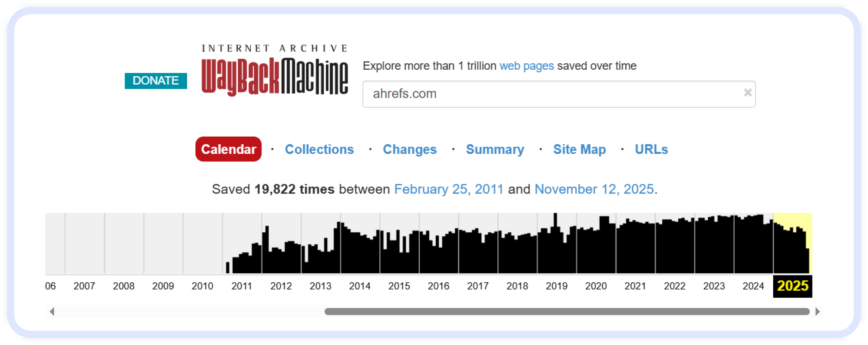
Task: Click the 2011 year label under the timeline
Action: click(242, 286)
